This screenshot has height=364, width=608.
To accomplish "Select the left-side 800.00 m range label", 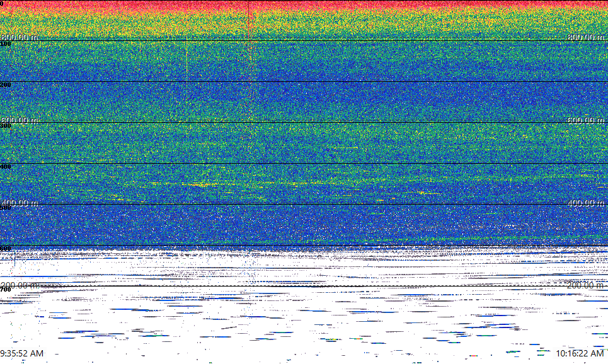I will pyautogui.click(x=20, y=37).
